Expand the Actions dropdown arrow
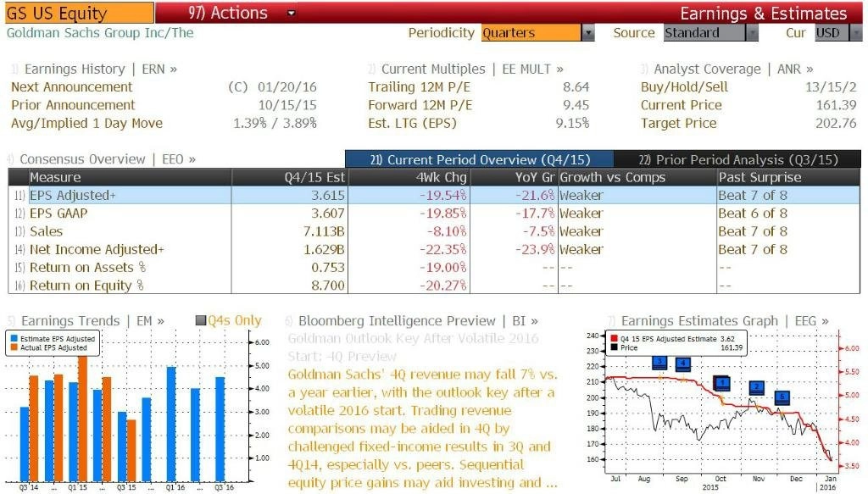 point(292,14)
